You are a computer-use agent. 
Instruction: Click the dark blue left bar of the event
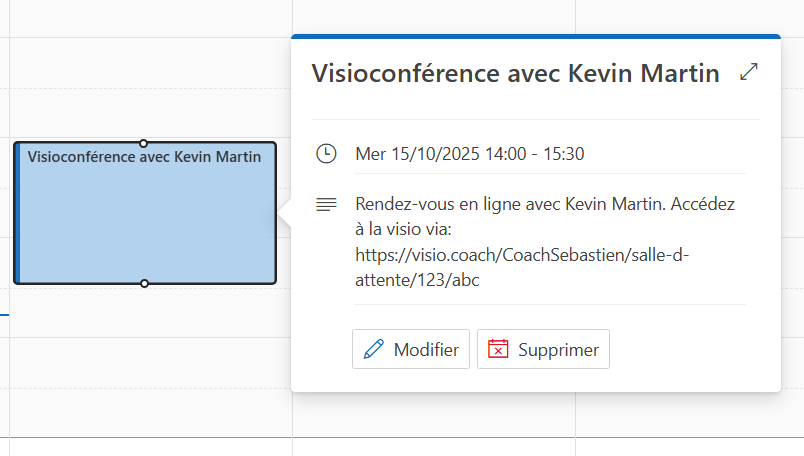tap(17, 213)
